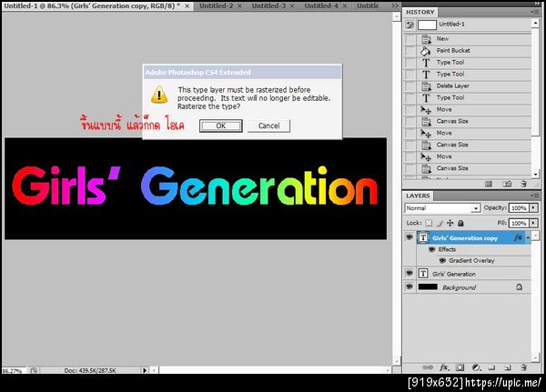Screen dimensions: 546x392
Task: Set history brush source for New state
Action: click(410, 39)
